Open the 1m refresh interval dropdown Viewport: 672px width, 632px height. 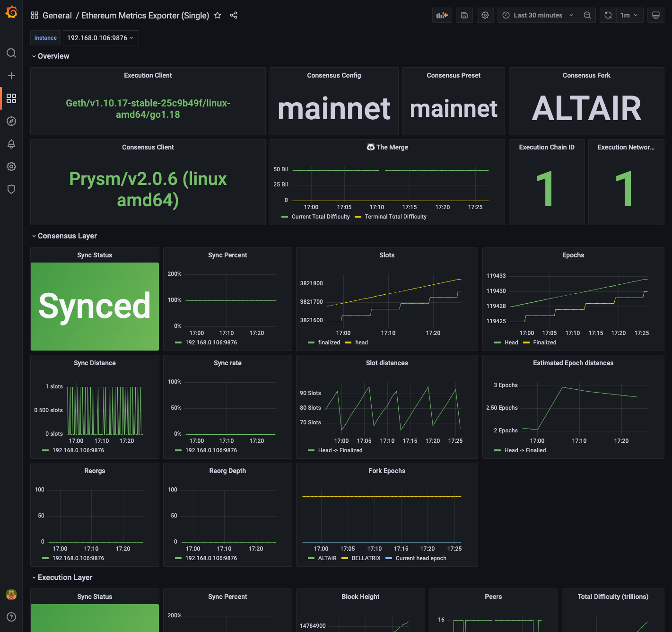click(629, 15)
